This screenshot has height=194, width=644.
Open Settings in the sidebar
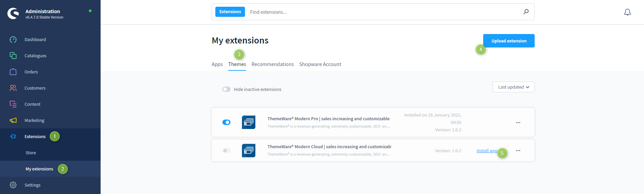point(50,185)
